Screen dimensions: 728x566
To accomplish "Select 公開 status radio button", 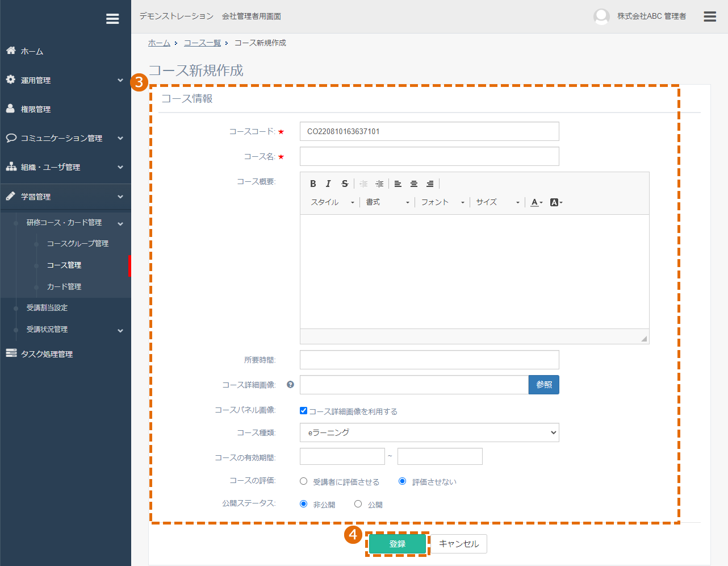I will (358, 504).
